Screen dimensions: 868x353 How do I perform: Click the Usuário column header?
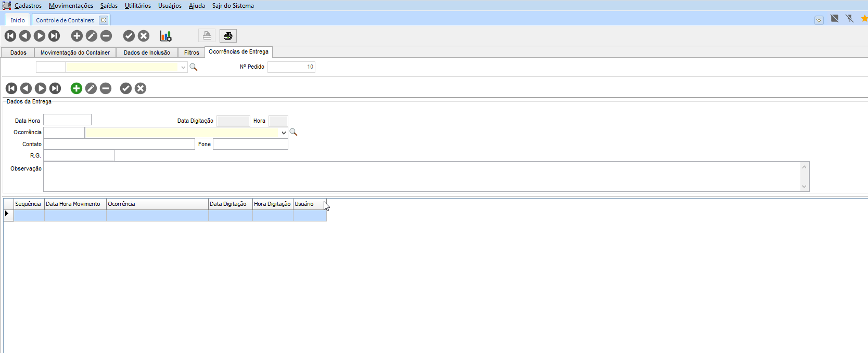pyautogui.click(x=310, y=204)
